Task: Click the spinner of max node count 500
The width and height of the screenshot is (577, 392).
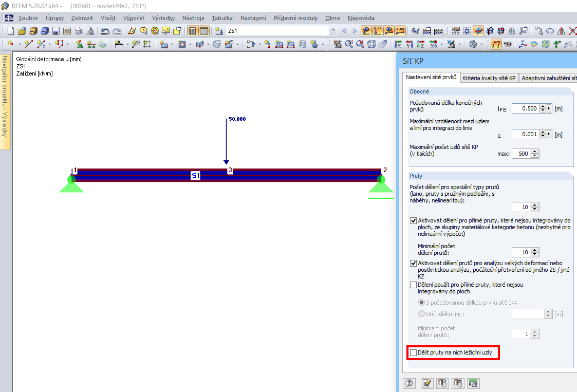Action: point(535,154)
